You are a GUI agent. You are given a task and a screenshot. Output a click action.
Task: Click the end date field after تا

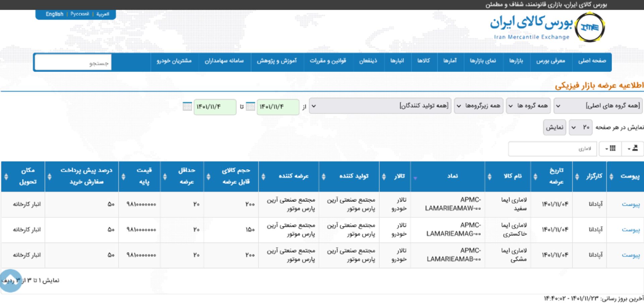[x=215, y=107]
